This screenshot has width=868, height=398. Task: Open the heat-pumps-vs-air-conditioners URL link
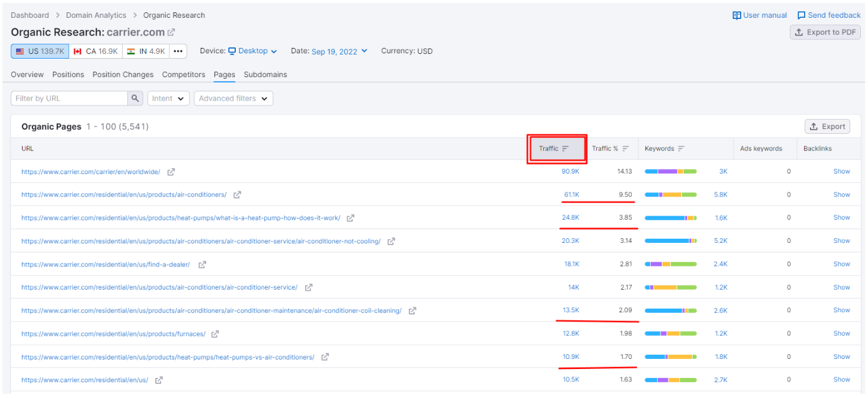(168, 357)
